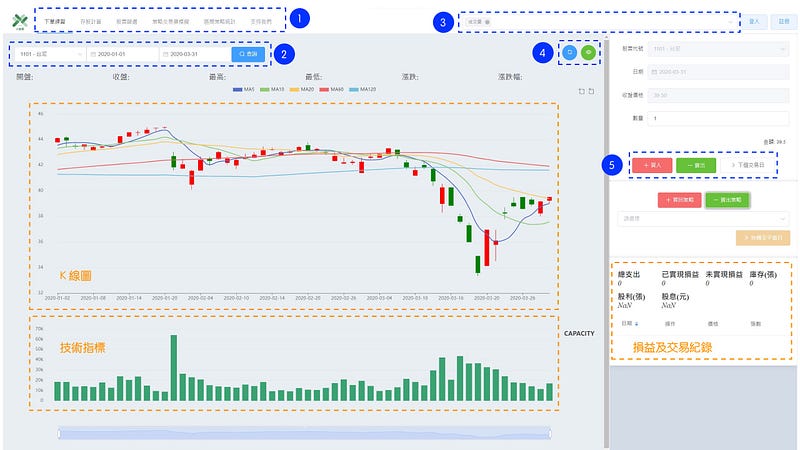The image size is (800, 450).
Task: Click the green sell strategy button
Action: (x=727, y=200)
